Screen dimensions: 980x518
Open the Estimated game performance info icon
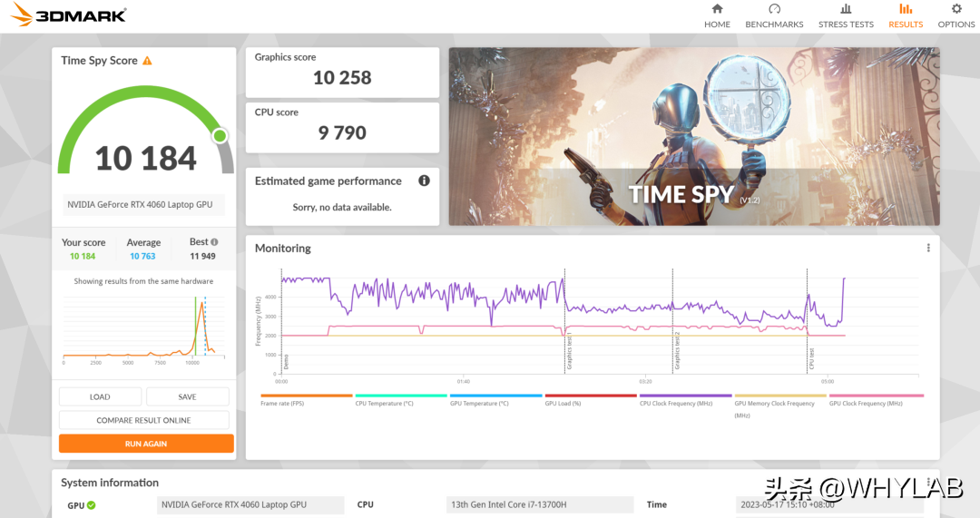pos(424,181)
